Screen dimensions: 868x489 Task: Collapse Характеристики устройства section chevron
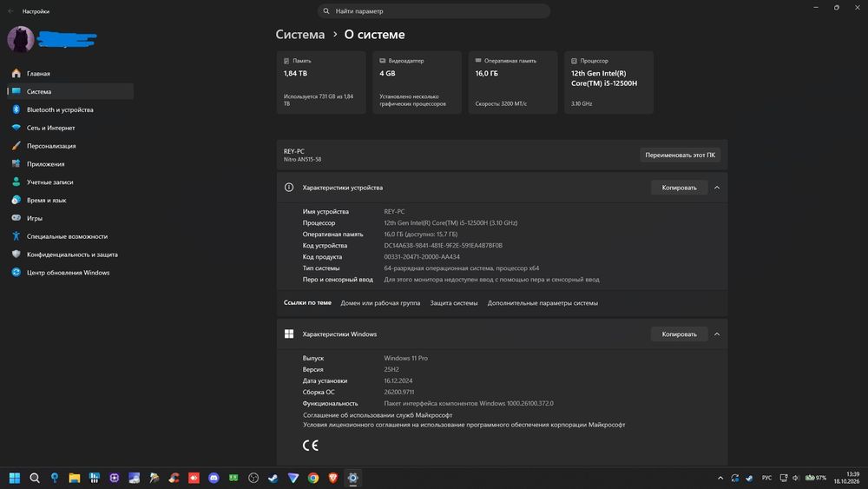717,188
